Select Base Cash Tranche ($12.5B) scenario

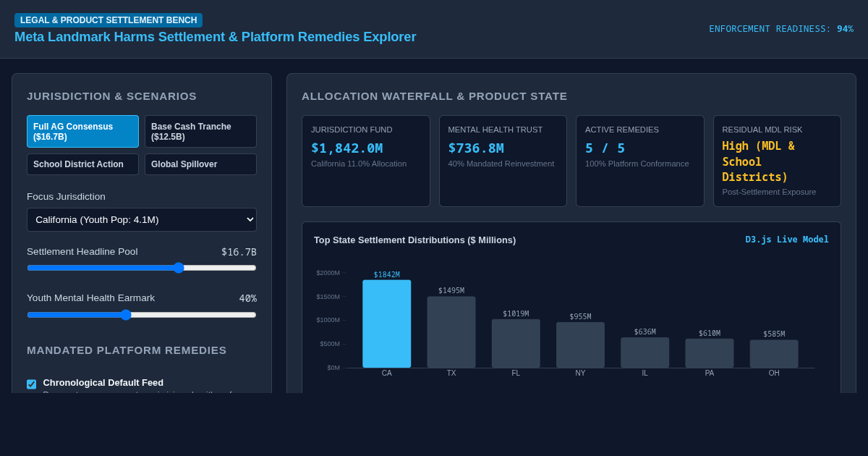[x=200, y=132]
